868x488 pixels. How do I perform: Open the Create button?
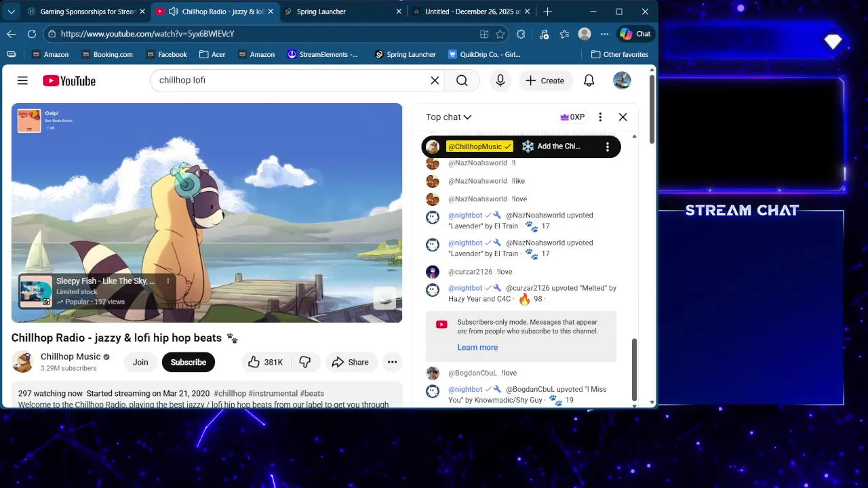click(545, 81)
